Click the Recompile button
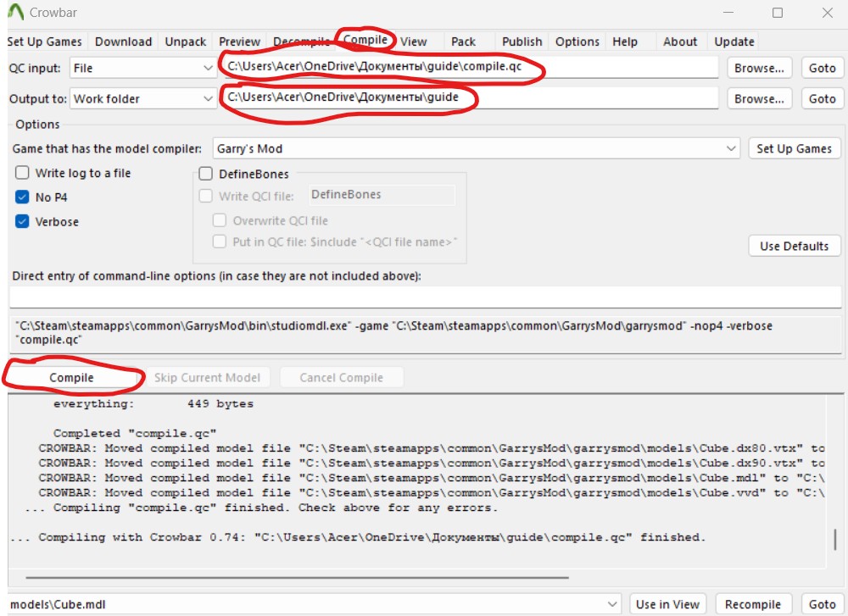 (x=753, y=604)
